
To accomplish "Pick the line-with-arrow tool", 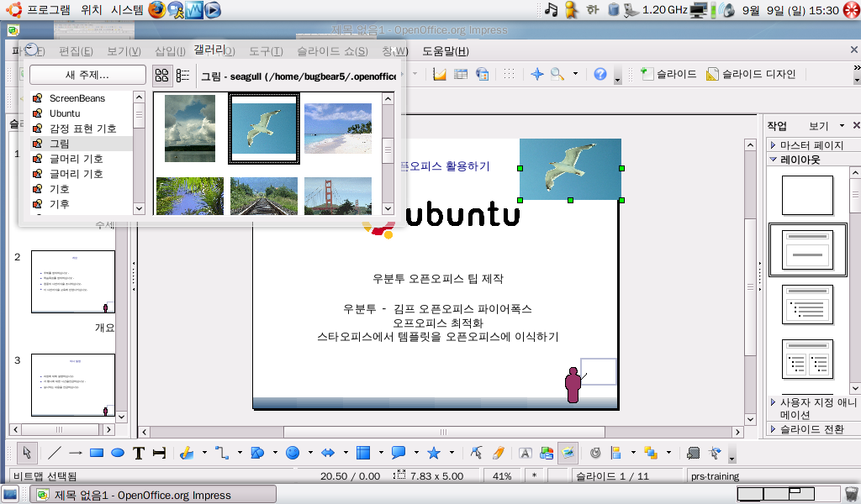I will tap(76, 453).
